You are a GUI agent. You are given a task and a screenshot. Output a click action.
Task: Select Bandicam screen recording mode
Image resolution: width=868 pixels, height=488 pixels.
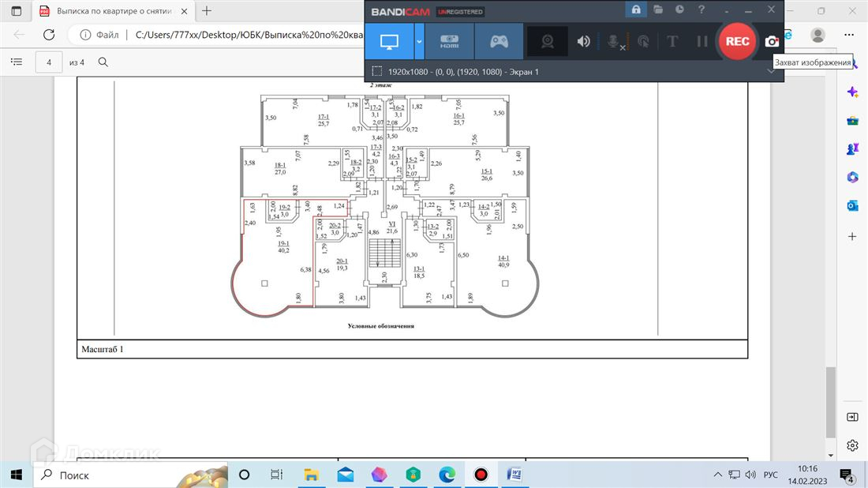pos(389,42)
